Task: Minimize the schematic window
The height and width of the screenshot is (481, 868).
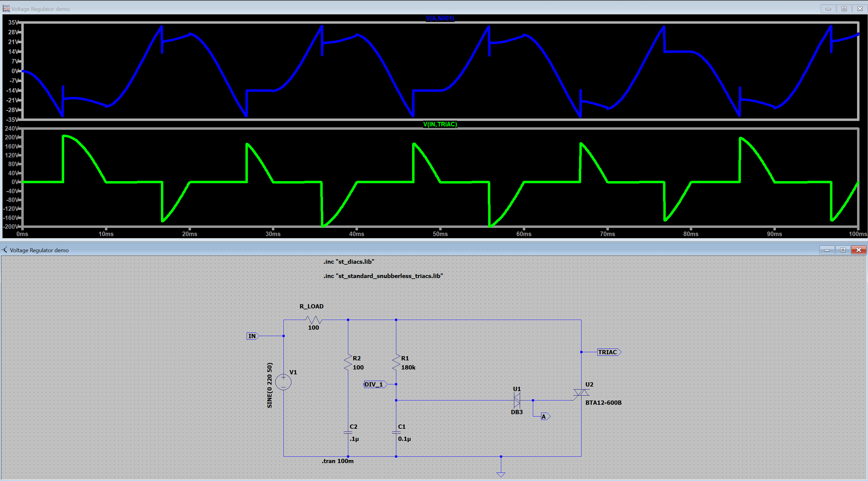Action: pos(827,250)
